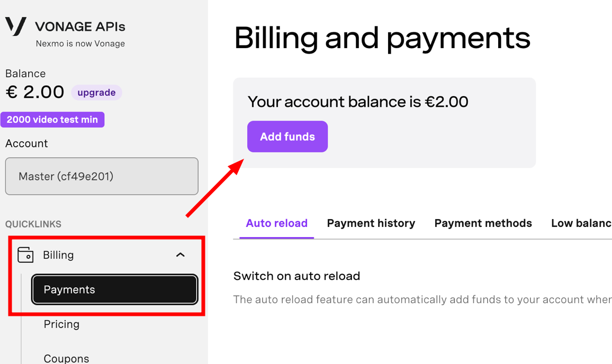612x364 pixels.
Task: Select the Payment methods tab
Action: (x=483, y=223)
